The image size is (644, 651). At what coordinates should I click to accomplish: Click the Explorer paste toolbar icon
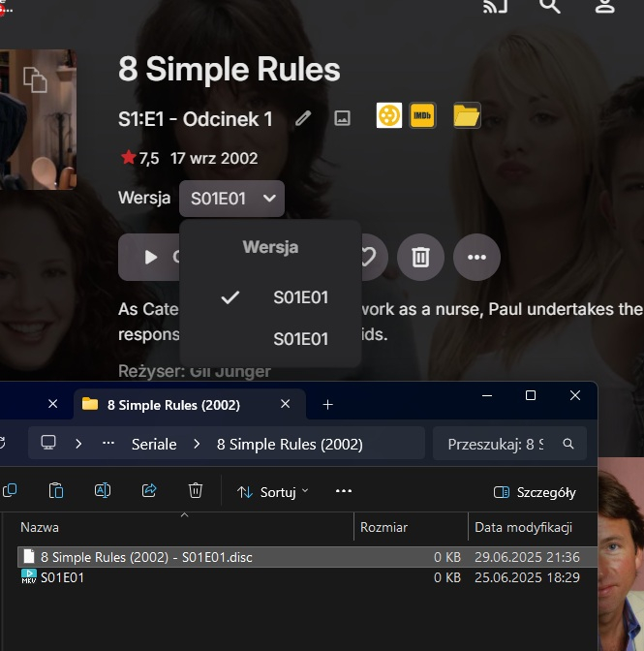[x=56, y=491]
